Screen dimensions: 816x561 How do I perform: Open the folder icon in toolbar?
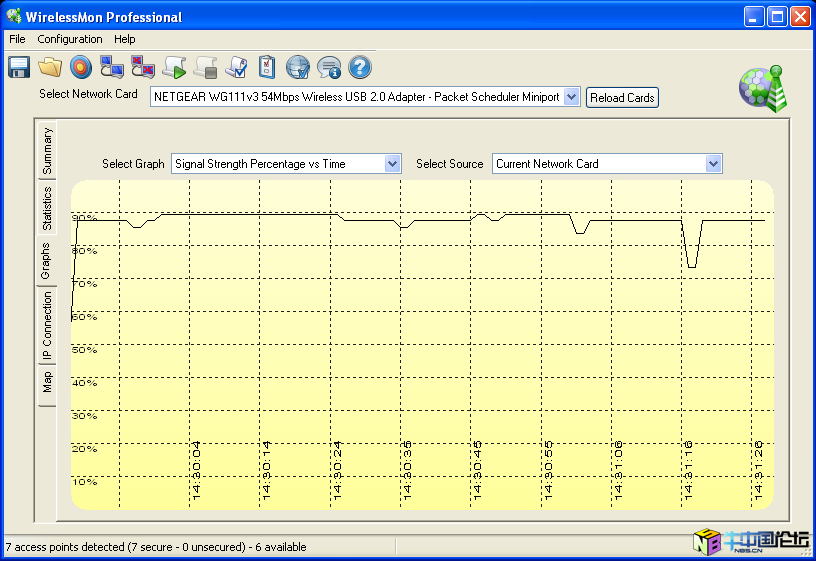[50, 67]
